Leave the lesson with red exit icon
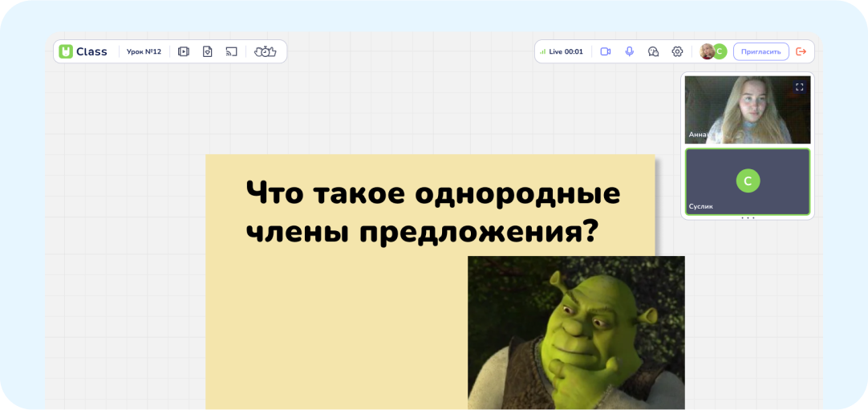This screenshot has height=410, width=868. (801, 51)
